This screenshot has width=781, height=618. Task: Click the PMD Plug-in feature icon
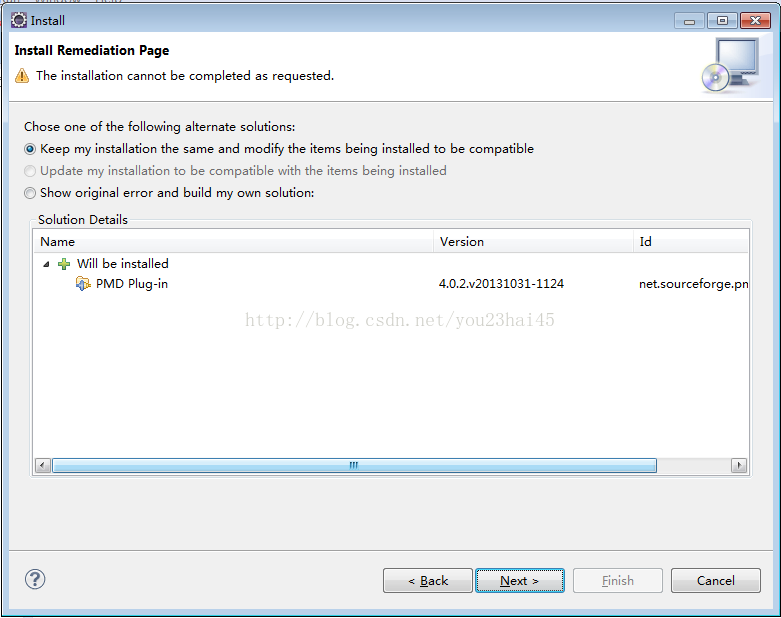[x=83, y=284]
